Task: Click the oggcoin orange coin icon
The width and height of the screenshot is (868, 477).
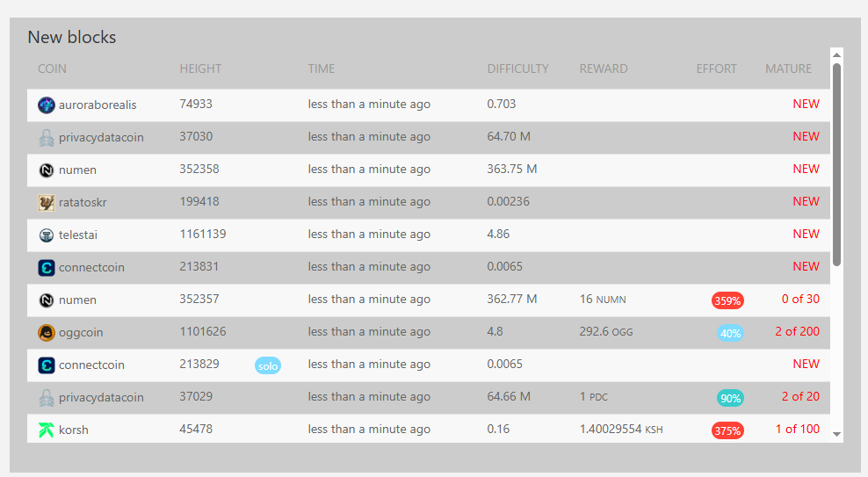Action: (x=47, y=333)
